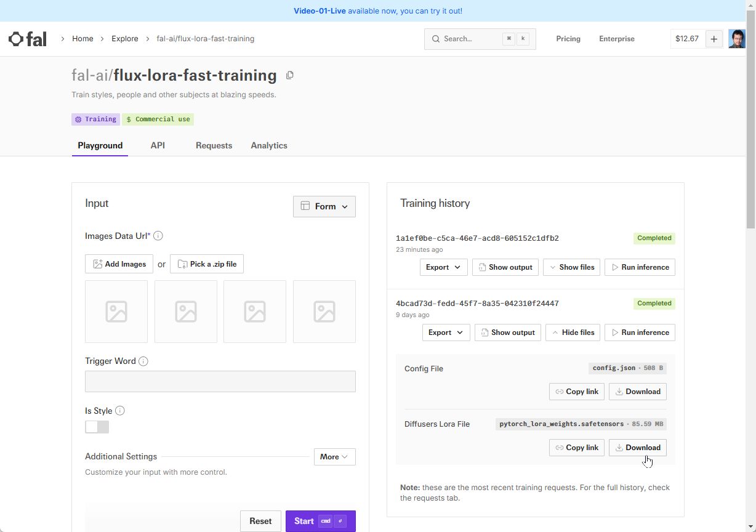Expand More additional settings
The width and height of the screenshot is (756, 532).
tap(334, 457)
